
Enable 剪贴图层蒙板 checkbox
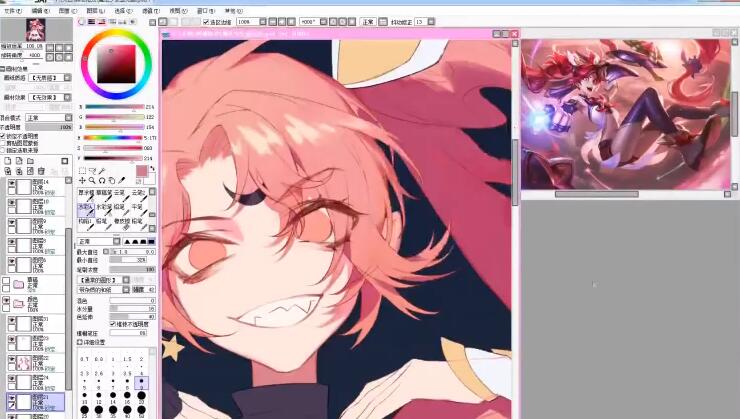pyautogui.click(x=3, y=143)
